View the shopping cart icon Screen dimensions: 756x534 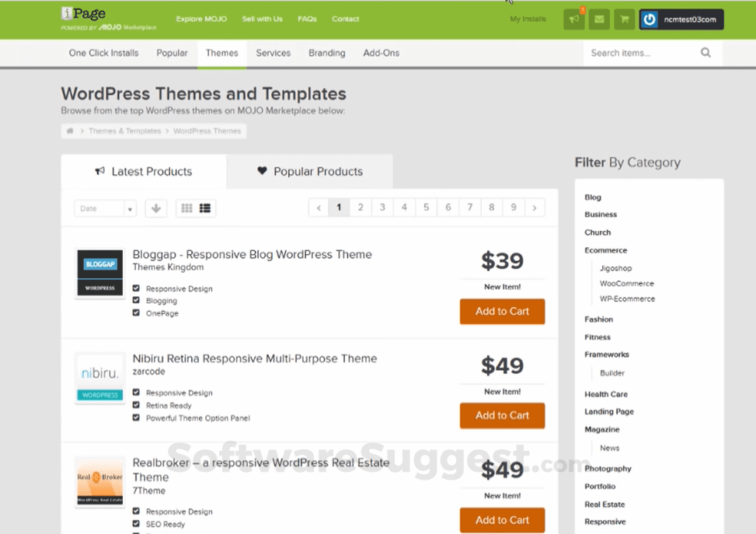tap(624, 18)
